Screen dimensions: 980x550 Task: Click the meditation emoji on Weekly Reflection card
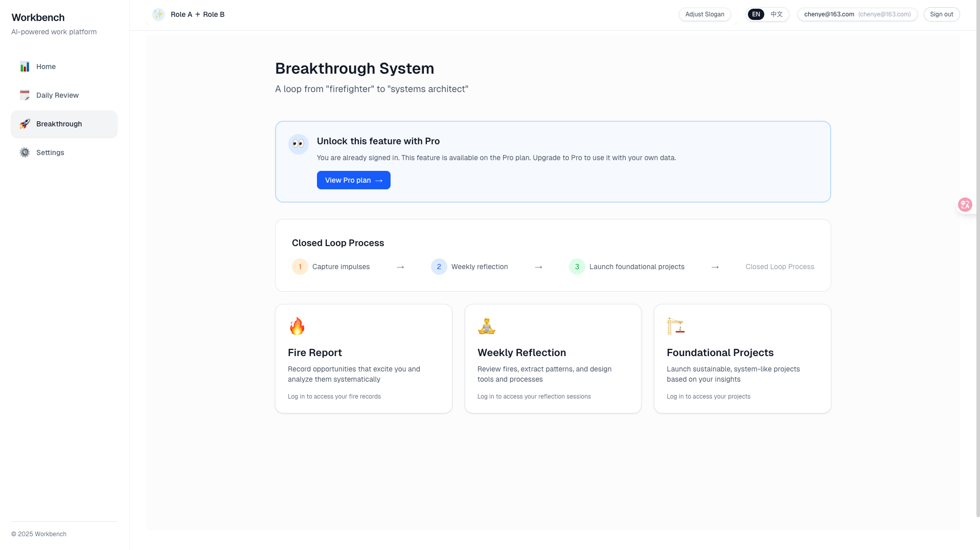point(486,326)
